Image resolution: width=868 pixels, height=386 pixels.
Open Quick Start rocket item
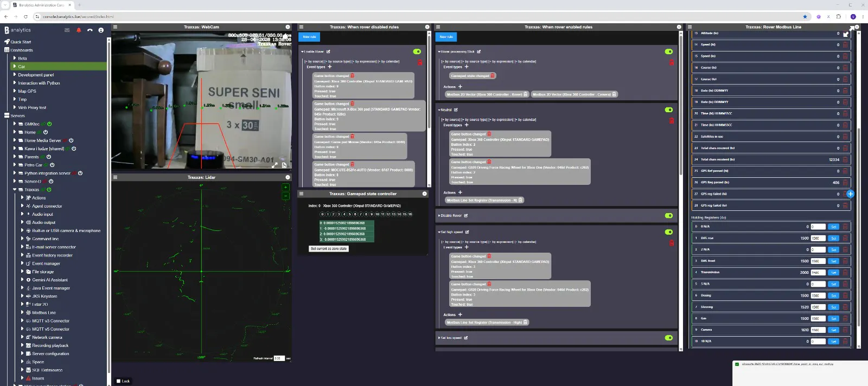pyautogui.click(x=18, y=42)
